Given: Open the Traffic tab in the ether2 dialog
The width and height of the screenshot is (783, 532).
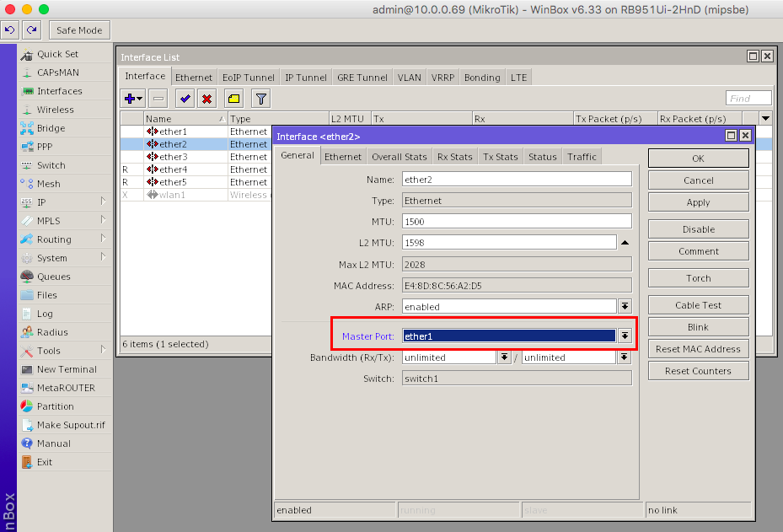Looking at the screenshot, I should 582,157.
